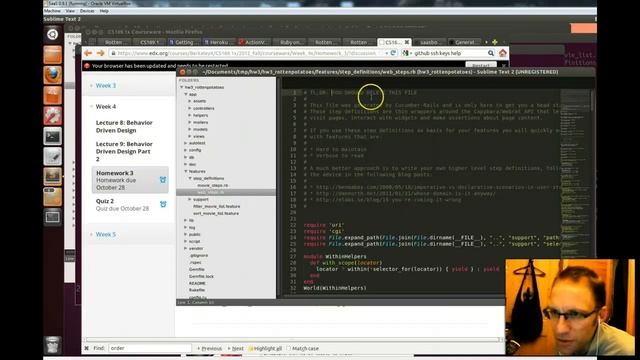Expand Week 3 in the course sidebar
The image size is (640, 360).
(x=106, y=86)
